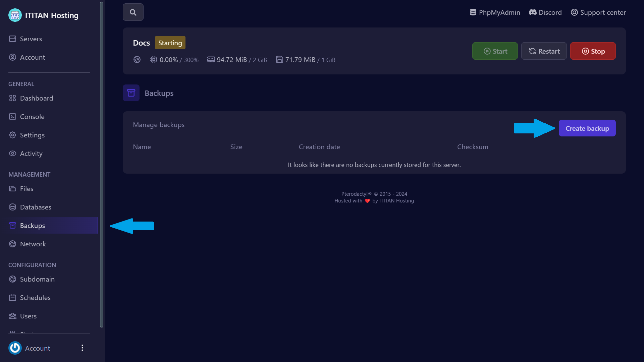
Task: Open account options three-dot menu
Action: tap(82, 348)
